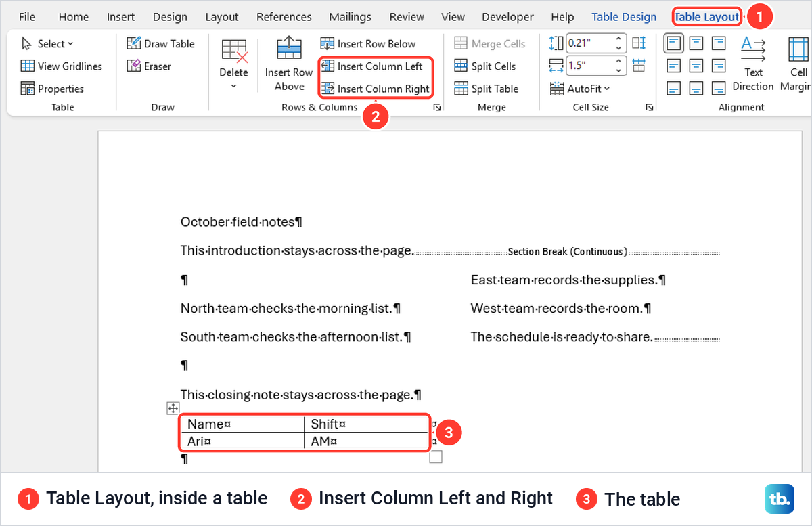This screenshot has height=526, width=812.
Task: Click "North team checks the morning list." line
Action: tap(290, 309)
